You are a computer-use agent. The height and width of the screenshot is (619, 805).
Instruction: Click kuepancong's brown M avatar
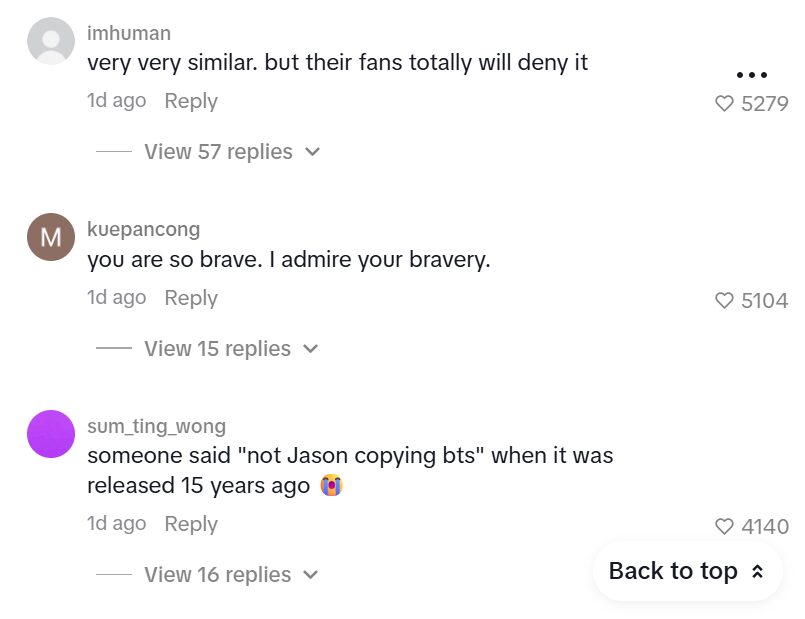coord(51,238)
